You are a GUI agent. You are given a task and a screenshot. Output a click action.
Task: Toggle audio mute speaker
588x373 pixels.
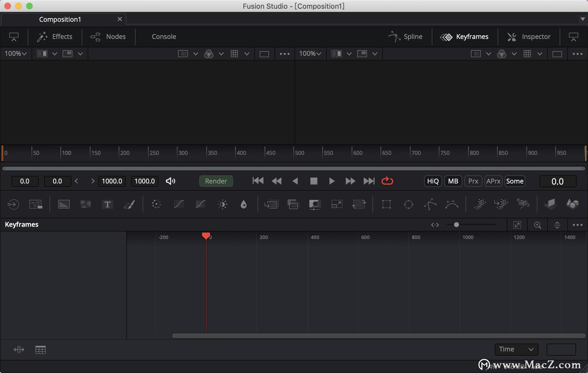coord(171,181)
